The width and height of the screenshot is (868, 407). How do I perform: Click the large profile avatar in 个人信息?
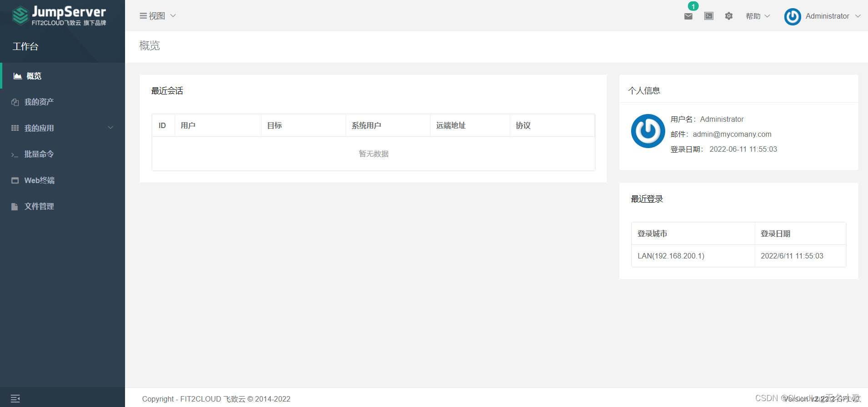[x=648, y=131]
